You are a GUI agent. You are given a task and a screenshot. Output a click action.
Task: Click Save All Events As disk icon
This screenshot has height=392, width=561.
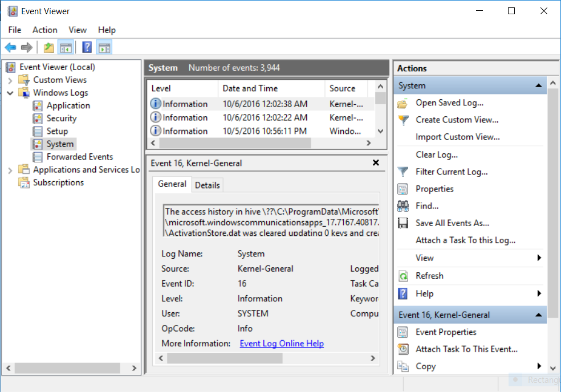(403, 223)
